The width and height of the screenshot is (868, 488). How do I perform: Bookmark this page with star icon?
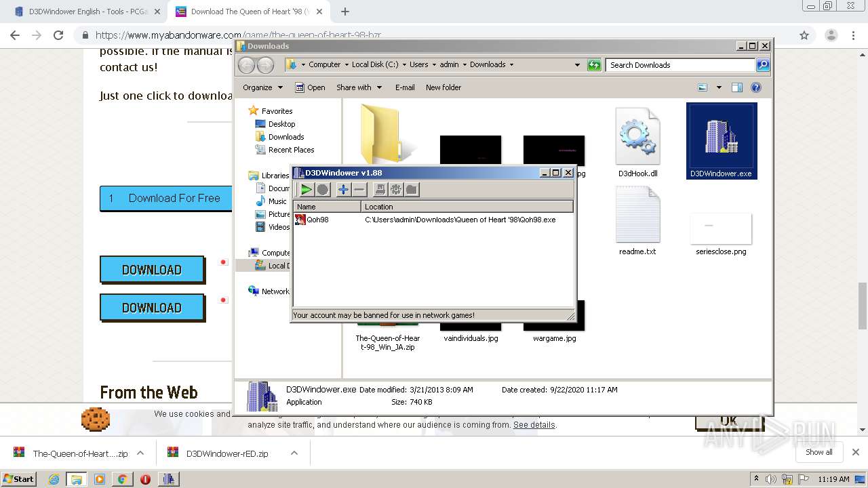(x=804, y=35)
